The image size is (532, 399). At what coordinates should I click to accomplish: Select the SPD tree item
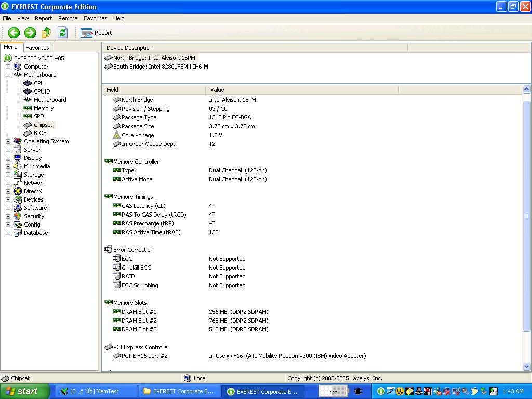[38, 116]
